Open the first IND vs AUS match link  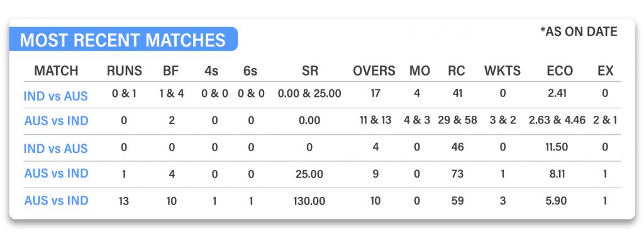(x=56, y=96)
